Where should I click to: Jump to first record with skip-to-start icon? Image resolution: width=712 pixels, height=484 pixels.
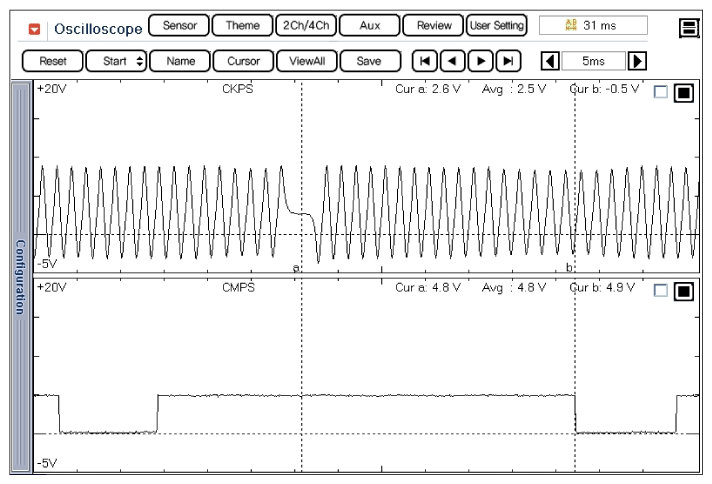click(425, 61)
